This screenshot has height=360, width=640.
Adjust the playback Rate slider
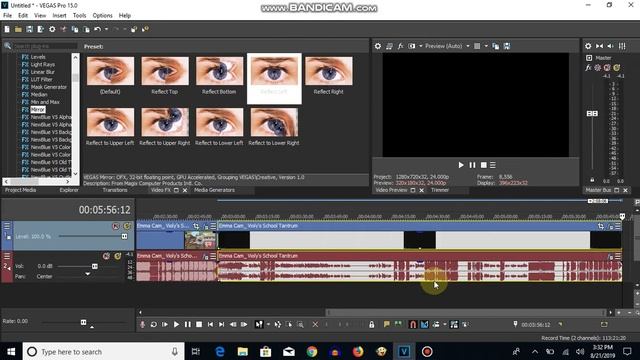point(83,322)
